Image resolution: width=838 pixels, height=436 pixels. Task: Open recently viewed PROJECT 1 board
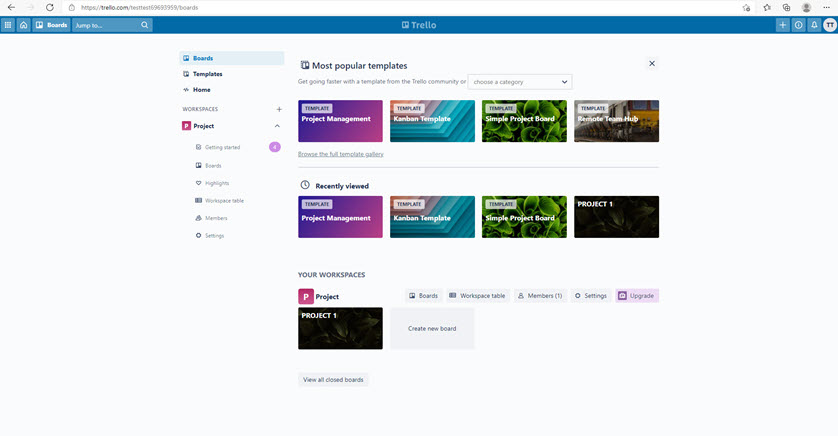[x=616, y=217]
